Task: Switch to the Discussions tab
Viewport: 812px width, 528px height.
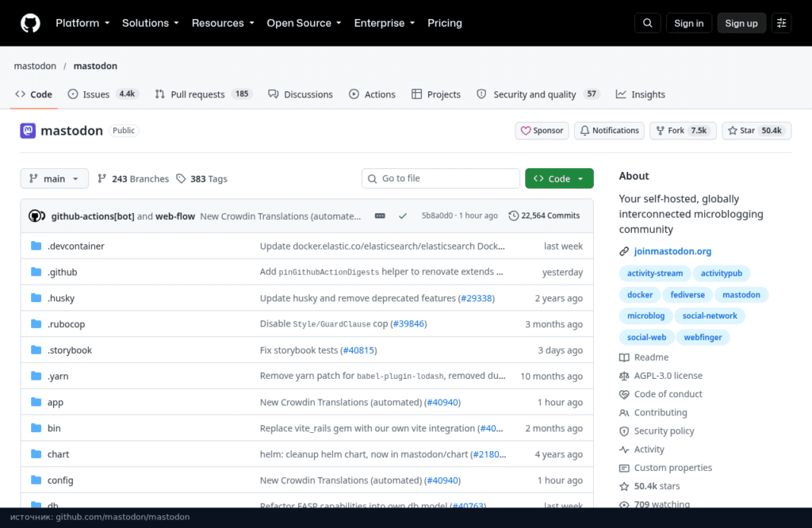Action: [301, 94]
